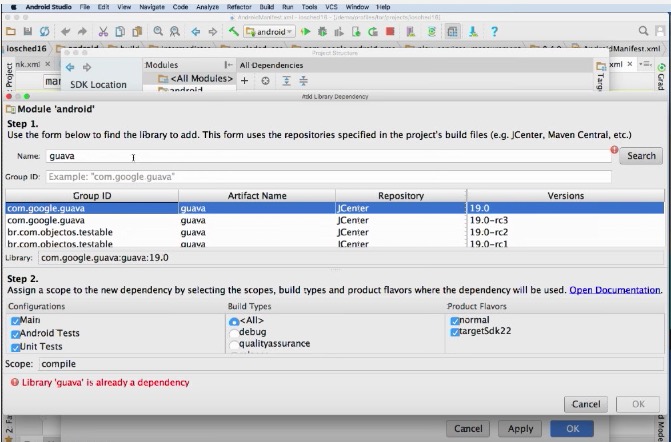671x442 pixels.
Task: Run the app with the green play icon
Action: tap(306, 32)
